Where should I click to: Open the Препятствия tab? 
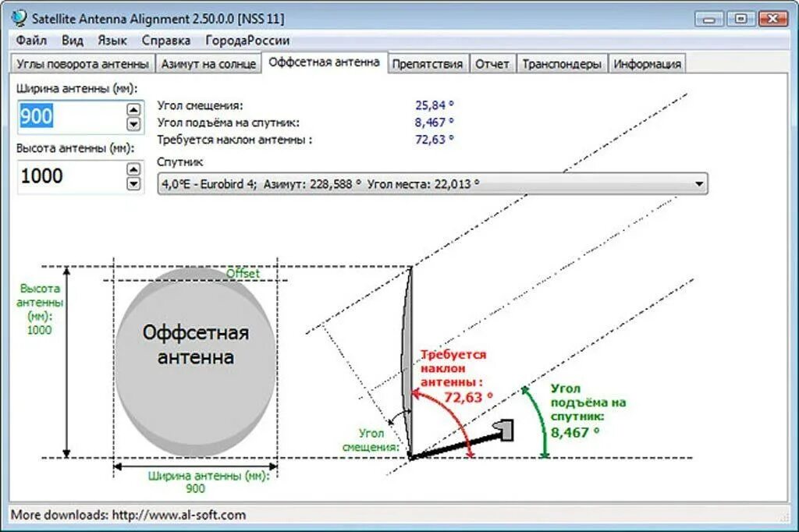point(428,64)
